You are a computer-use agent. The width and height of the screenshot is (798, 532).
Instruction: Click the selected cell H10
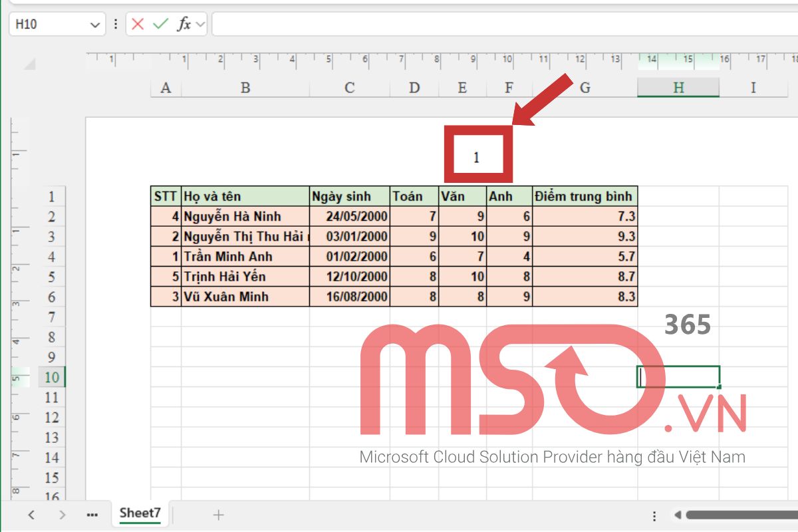pyautogui.click(x=678, y=376)
